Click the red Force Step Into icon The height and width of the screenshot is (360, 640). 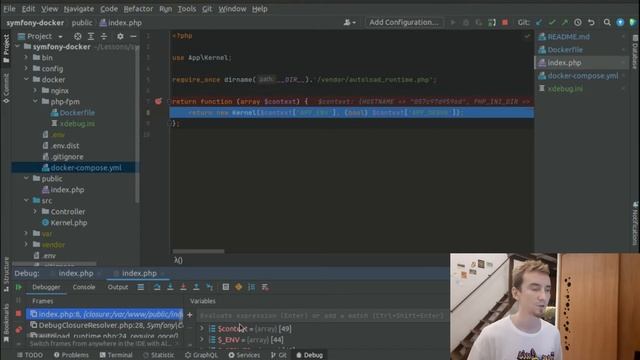[x=183, y=287]
